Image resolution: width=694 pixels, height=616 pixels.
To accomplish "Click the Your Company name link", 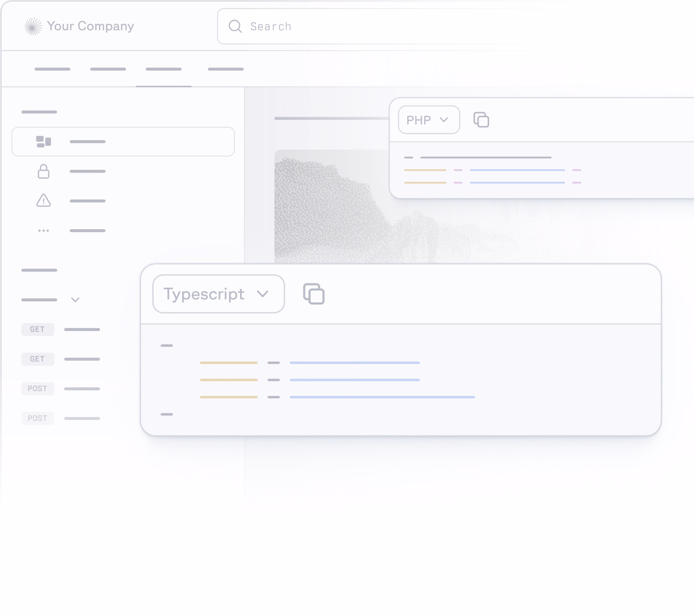I will point(90,27).
